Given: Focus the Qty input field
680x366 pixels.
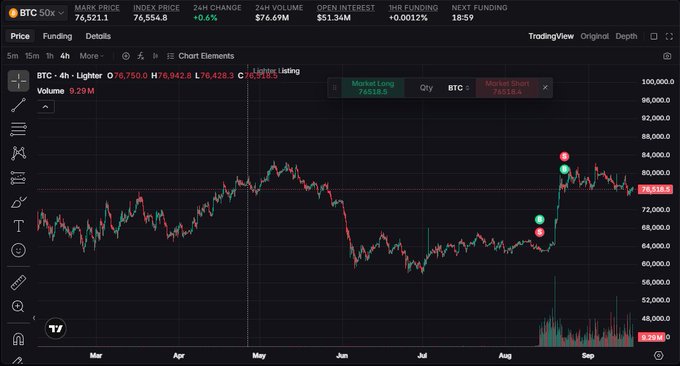Looking at the screenshot, I should (x=426, y=88).
